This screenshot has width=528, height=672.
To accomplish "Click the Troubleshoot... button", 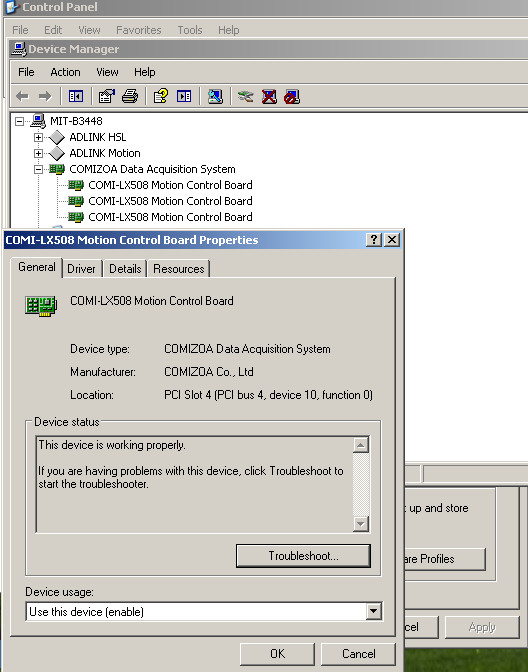I will click(x=303, y=556).
